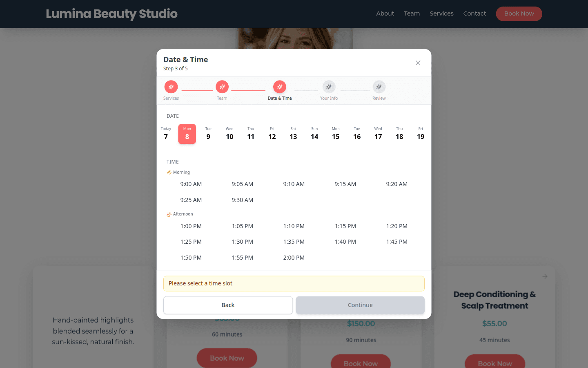588x368 pixels.
Task: Click the arrow icon above Deep Conditioning card
Action: (545, 276)
